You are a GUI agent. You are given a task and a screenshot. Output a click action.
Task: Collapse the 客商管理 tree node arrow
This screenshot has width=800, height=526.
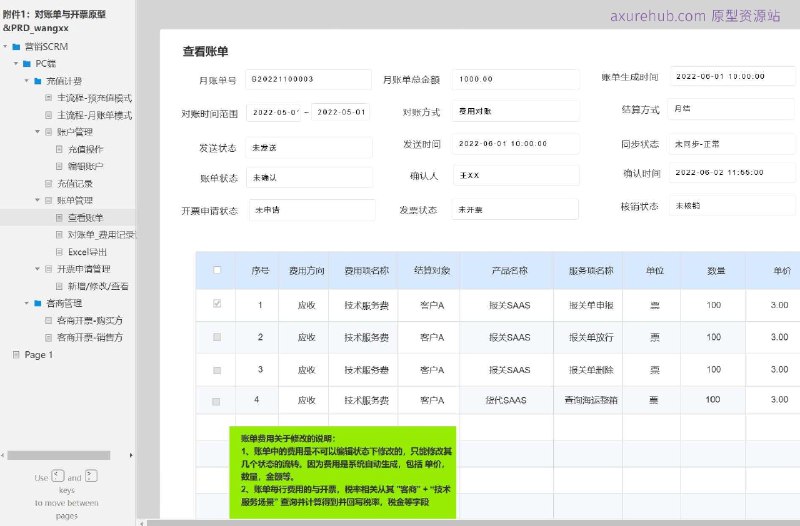pos(27,303)
